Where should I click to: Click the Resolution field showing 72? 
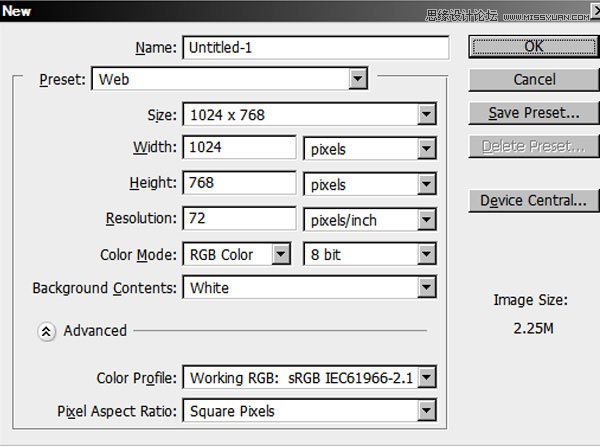239,219
